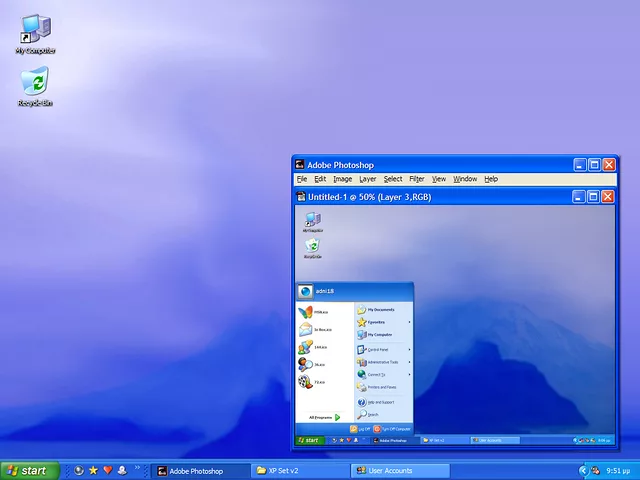This screenshot has width=640, height=480.
Task: Maximize the Untitled-1 document window
Action: click(x=594, y=197)
